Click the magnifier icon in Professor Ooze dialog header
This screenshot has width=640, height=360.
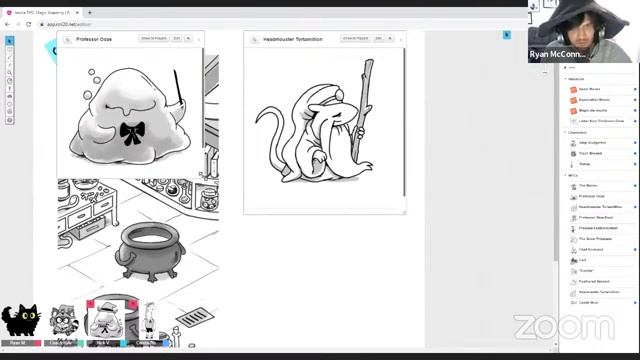pos(189,38)
